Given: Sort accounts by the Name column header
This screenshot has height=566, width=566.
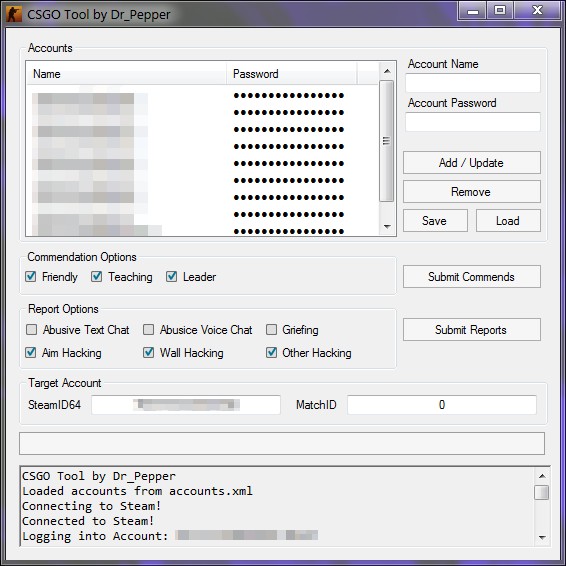Looking at the screenshot, I should [126, 74].
